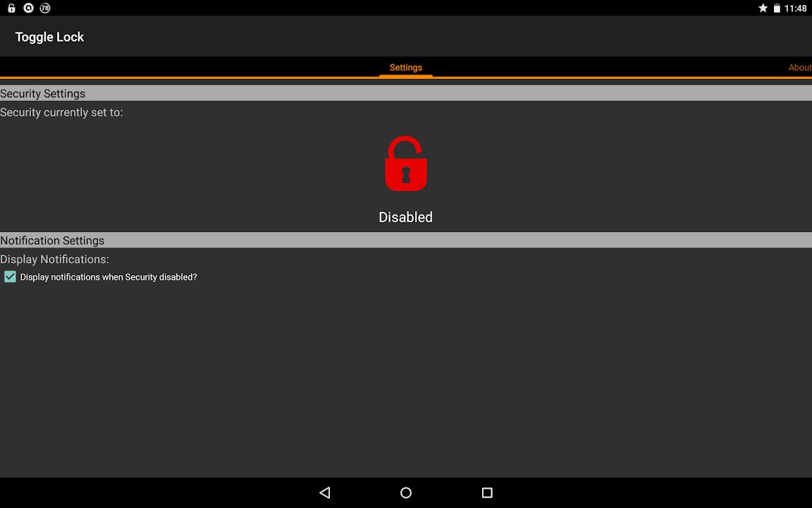Tap the unlocked padlock status bar icon

tap(11, 8)
